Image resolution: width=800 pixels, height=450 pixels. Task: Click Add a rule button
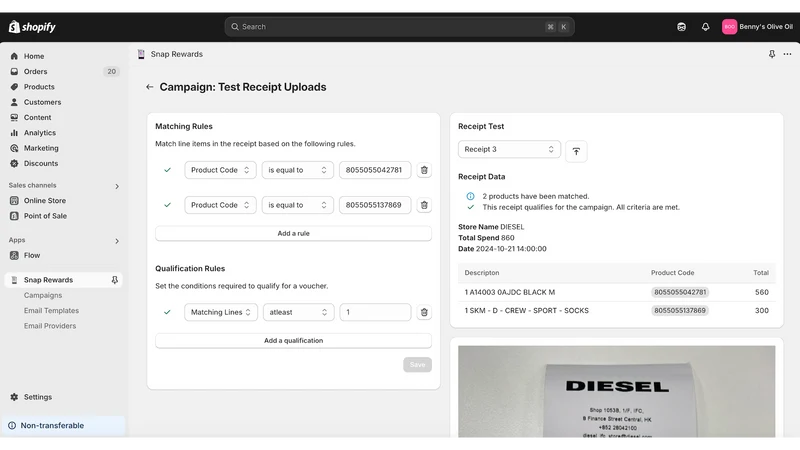293,233
